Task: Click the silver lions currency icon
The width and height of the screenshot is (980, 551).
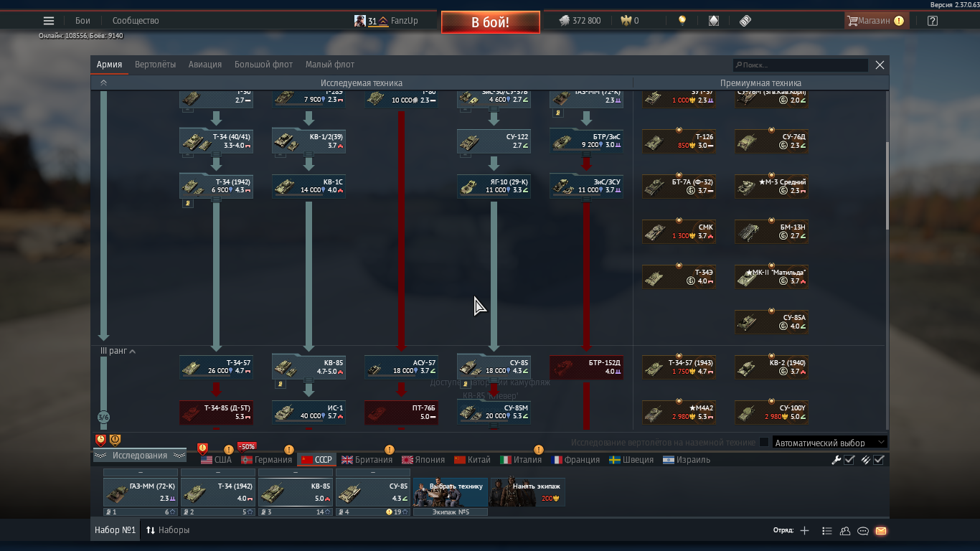Action: [x=565, y=21]
